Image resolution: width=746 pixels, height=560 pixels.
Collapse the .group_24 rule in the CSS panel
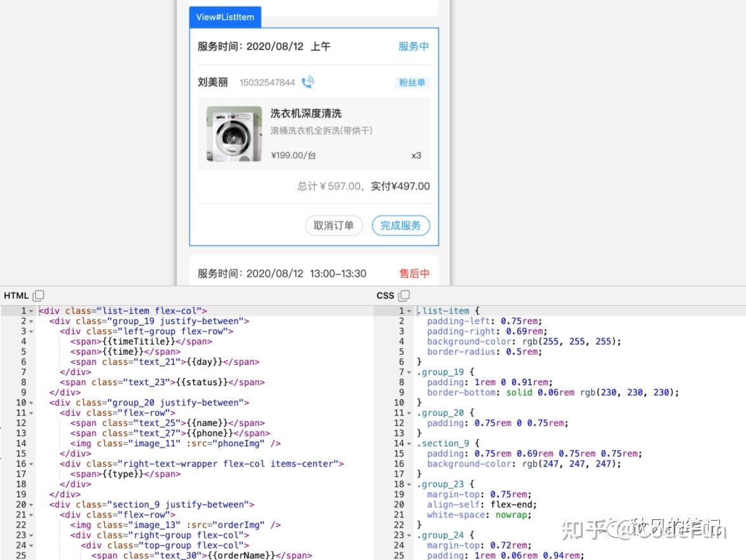[410, 535]
